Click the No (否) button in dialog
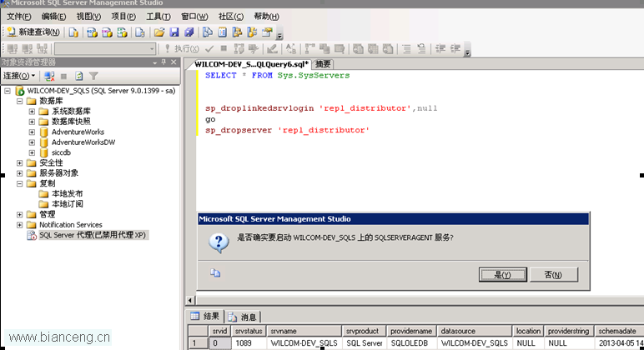Viewport: 644px width, 350px height. click(x=553, y=274)
